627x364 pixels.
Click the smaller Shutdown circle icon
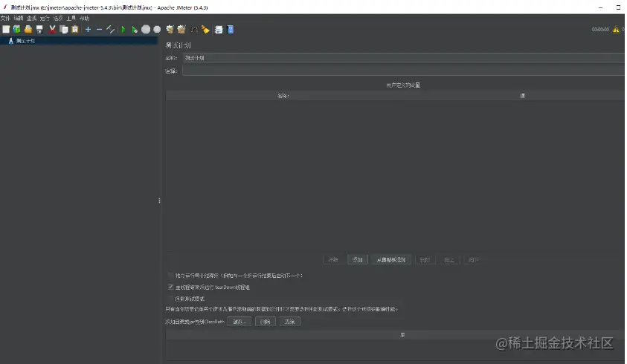[157, 29]
